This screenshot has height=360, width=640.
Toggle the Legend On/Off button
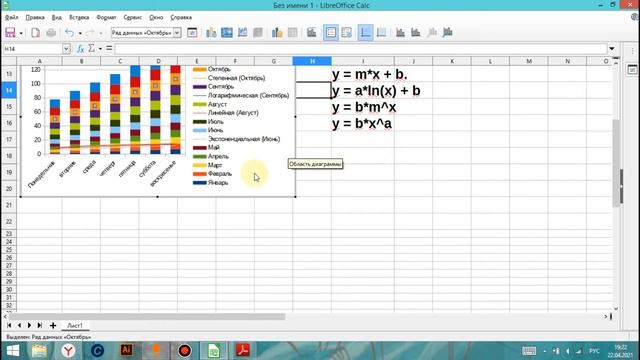point(331,33)
